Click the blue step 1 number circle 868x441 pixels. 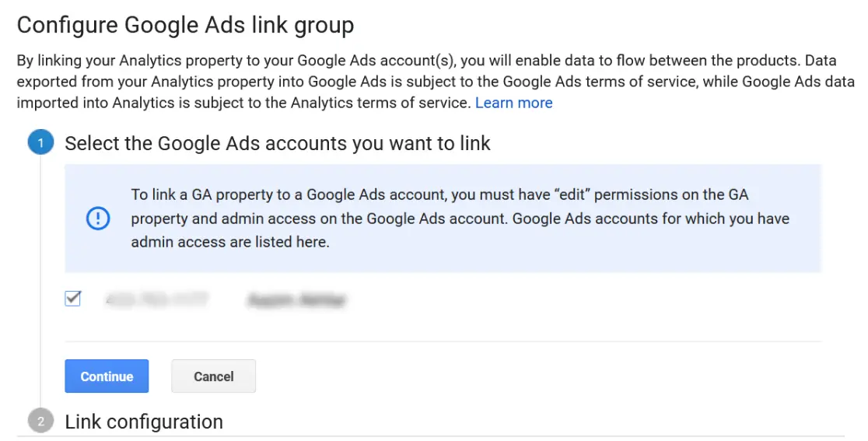click(x=40, y=143)
